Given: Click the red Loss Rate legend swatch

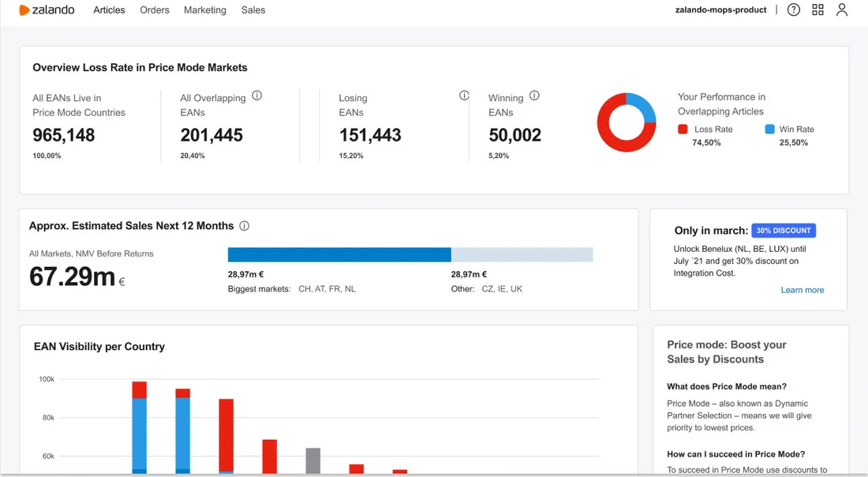Looking at the screenshot, I should (x=683, y=129).
